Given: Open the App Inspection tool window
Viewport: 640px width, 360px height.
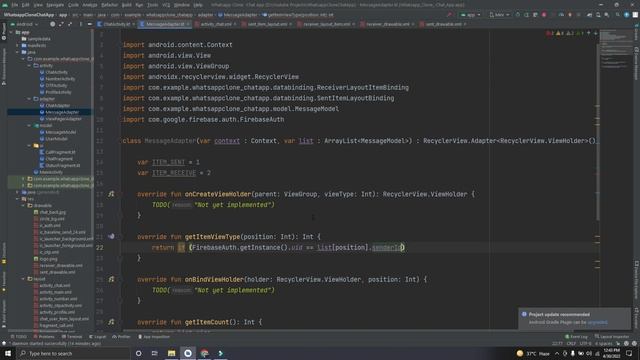Looking at the screenshot, I should (x=154, y=337).
